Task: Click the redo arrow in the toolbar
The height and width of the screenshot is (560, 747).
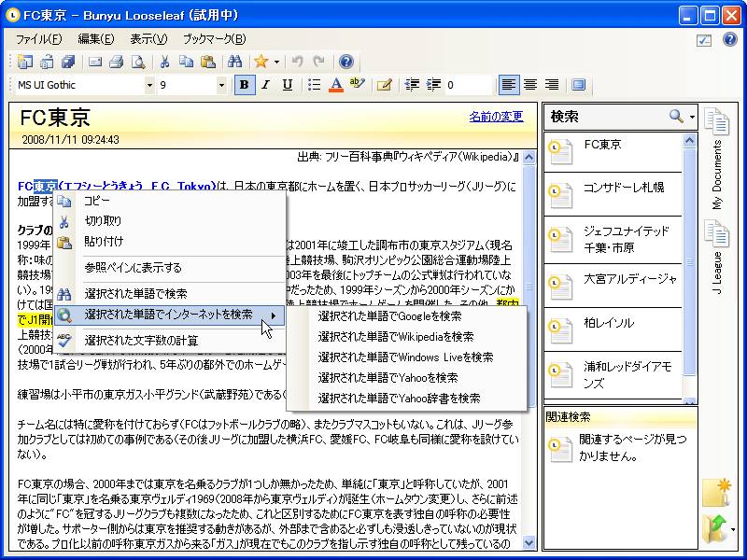Action: pyautogui.click(x=319, y=62)
